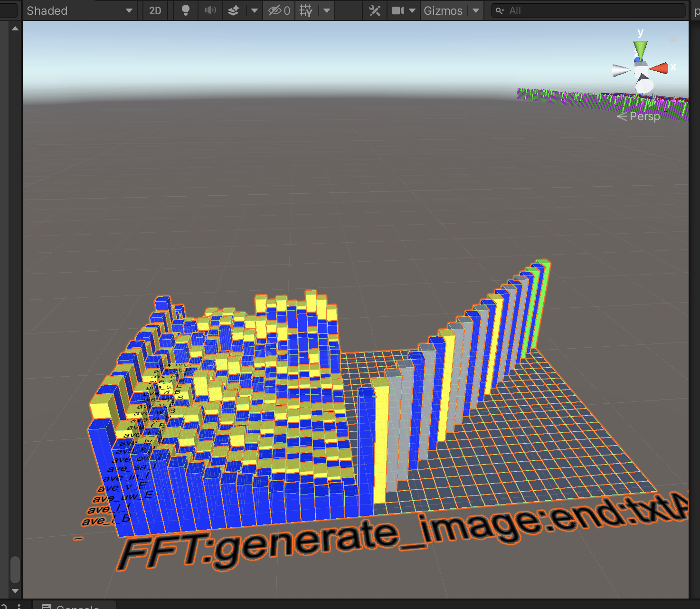Expand the effects options dropdown arrow
Viewport: 700px width, 609px height.
click(x=255, y=10)
